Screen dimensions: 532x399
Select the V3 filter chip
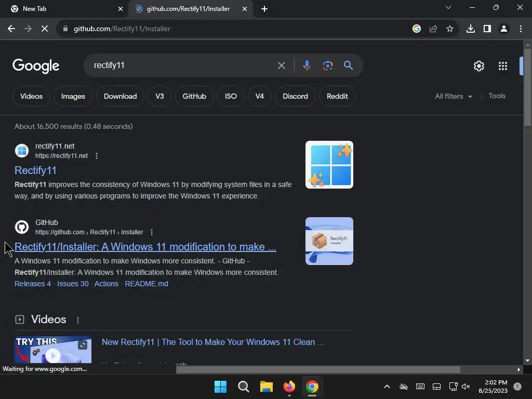pyautogui.click(x=159, y=96)
